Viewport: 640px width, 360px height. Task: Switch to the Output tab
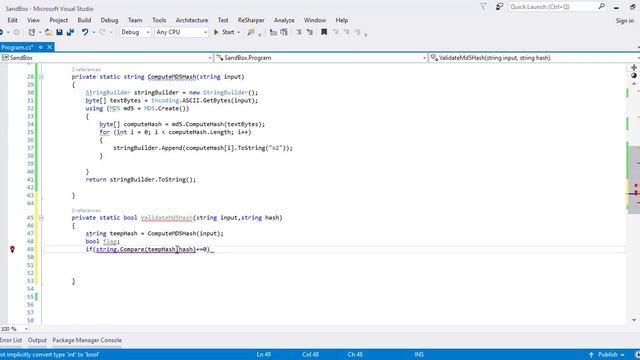click(37, 340)
